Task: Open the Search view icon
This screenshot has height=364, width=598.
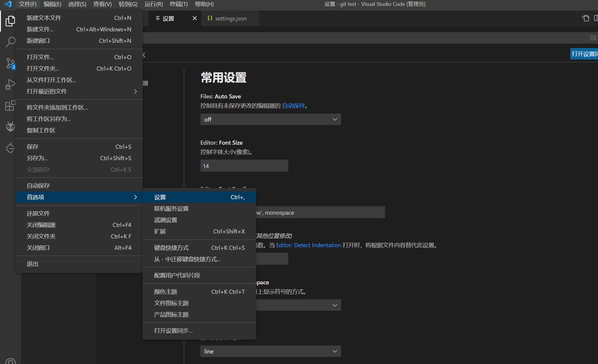Action: 10,42
